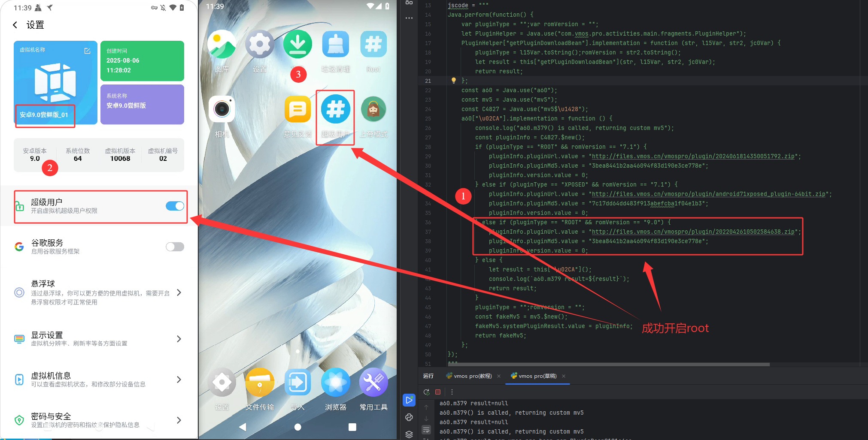Click the 系统位数 64 value
868x440 pixels.
coord(78,158)
